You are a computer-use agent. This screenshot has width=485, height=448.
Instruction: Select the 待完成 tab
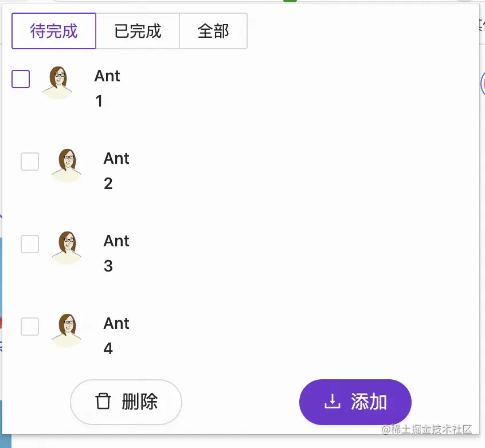(x=53, y=31)
